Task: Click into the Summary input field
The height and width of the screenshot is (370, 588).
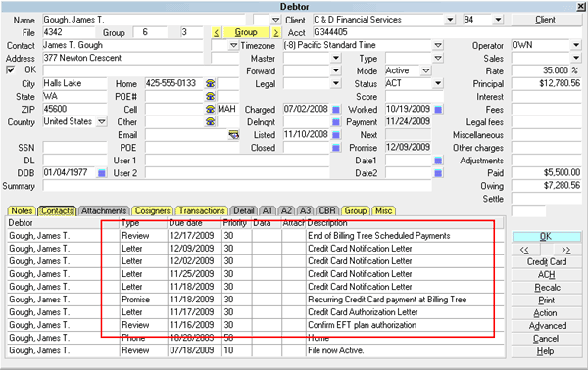Action: (x=237, y=186)
